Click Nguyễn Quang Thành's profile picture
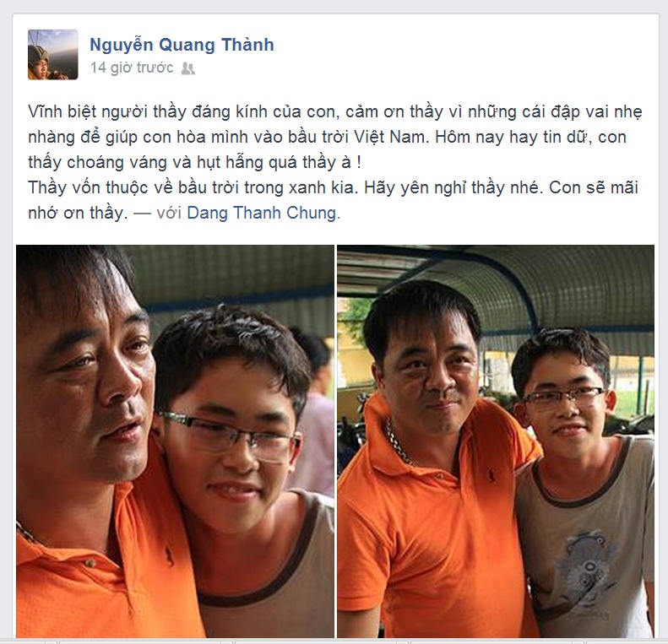 click(x=53, y=55)
